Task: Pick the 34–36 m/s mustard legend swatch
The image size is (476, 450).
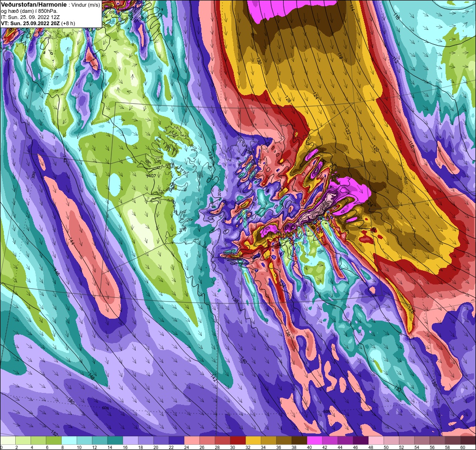Action: 268,440
